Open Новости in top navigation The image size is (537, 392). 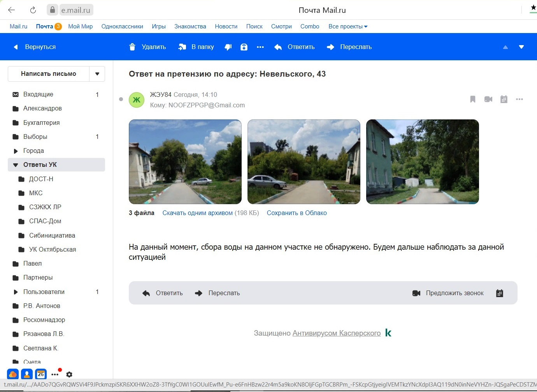click(x=226, y=26)
